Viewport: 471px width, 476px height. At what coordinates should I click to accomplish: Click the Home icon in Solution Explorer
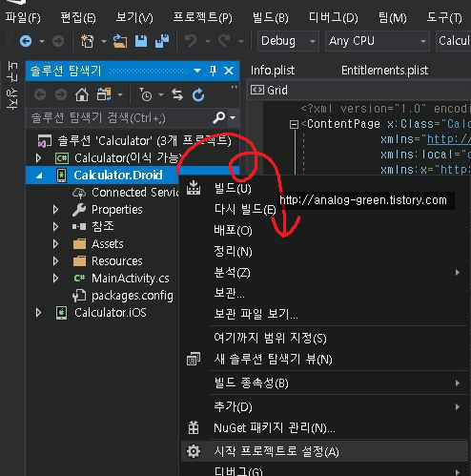[x=82, y=94]
